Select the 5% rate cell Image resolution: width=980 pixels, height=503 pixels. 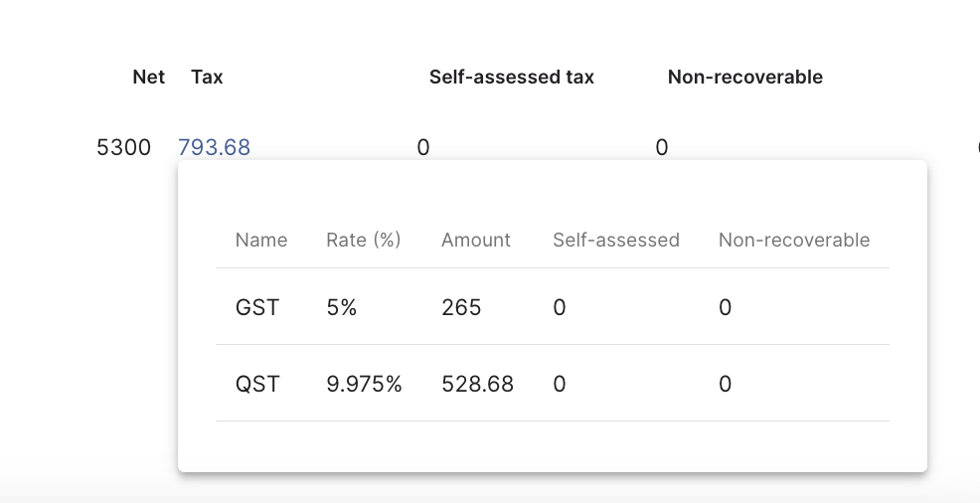pos(341,307)
